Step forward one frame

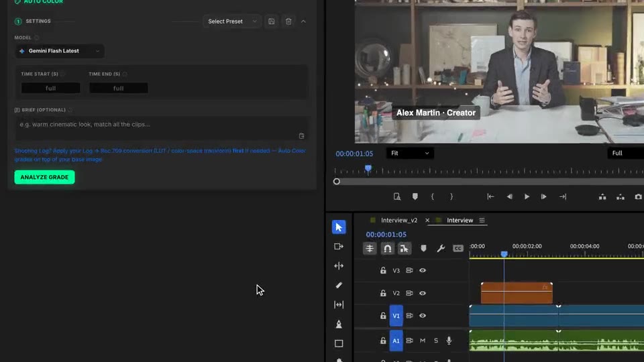click(x=544, y=196)
